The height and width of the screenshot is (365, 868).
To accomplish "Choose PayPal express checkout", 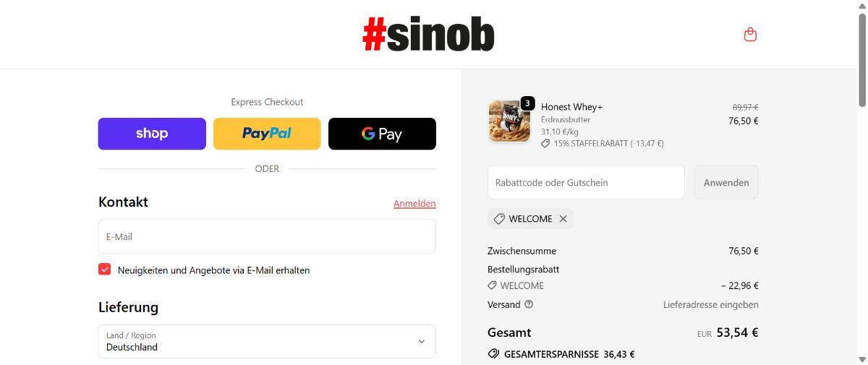I will click(x=267, y=134).
